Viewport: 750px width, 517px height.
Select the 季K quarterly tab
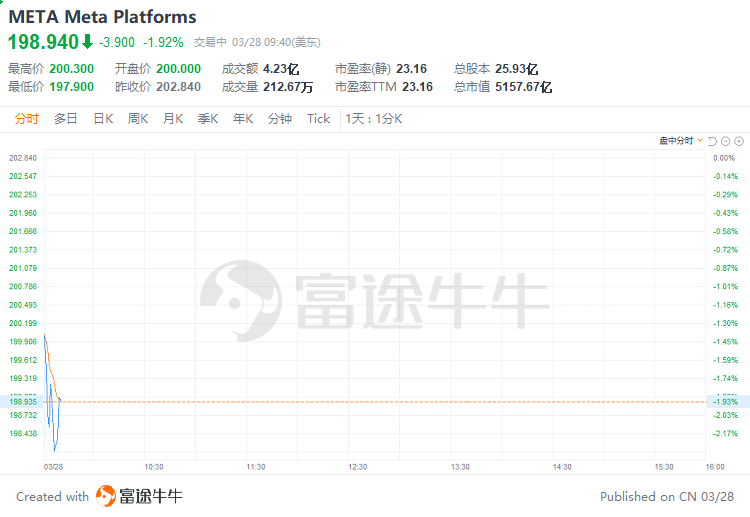[208, 119]
